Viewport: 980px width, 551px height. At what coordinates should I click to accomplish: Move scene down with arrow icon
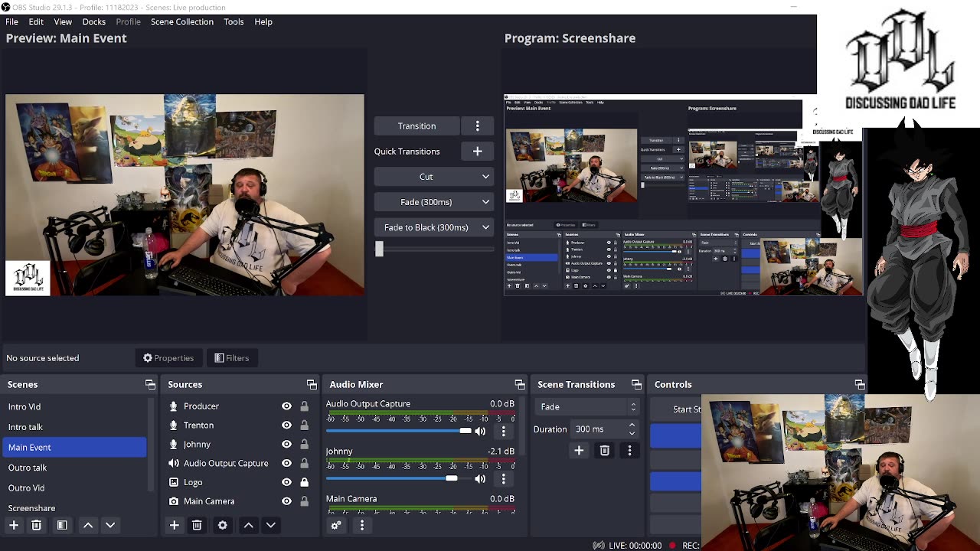(x=110, y=525)
